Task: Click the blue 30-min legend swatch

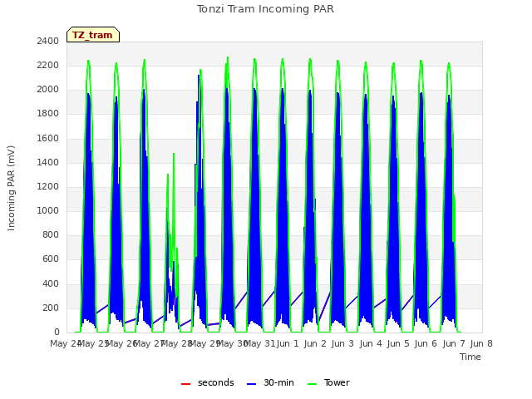Action: coord(251,384)
